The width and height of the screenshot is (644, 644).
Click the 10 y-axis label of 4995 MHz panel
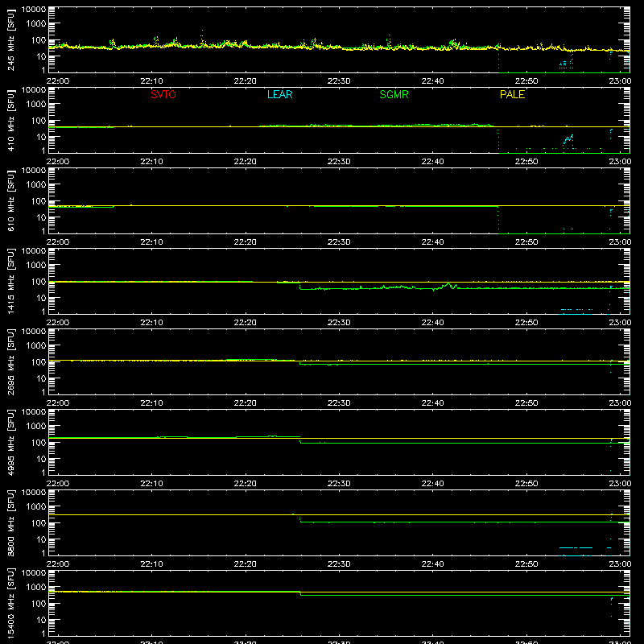41,459
